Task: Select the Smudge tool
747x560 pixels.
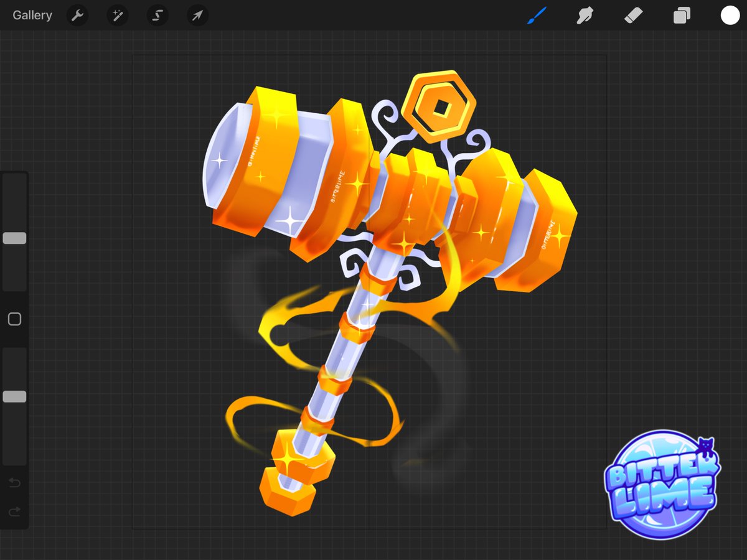Action: click(x=585, y=16)
